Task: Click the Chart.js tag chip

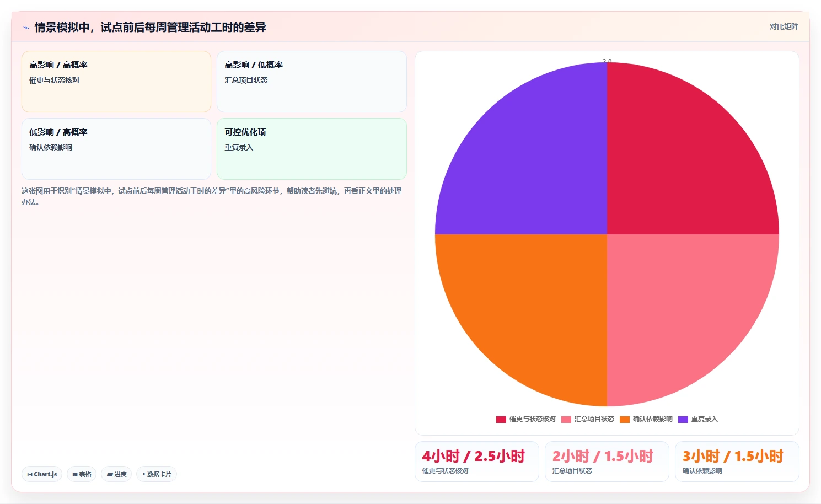Action: coord(42,474)
